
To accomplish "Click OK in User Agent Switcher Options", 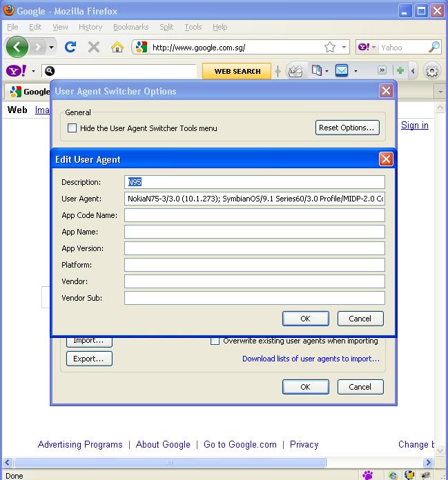I will [x=306, y=387].
